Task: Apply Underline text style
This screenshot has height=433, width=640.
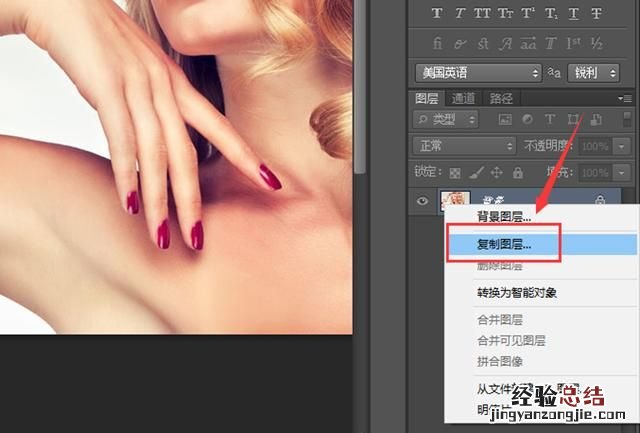Action: 574,13
